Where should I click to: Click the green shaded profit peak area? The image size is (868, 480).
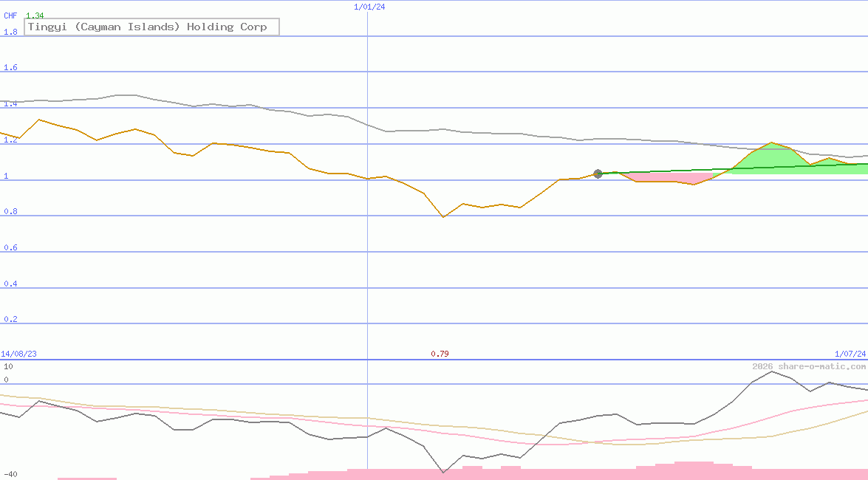772,158
